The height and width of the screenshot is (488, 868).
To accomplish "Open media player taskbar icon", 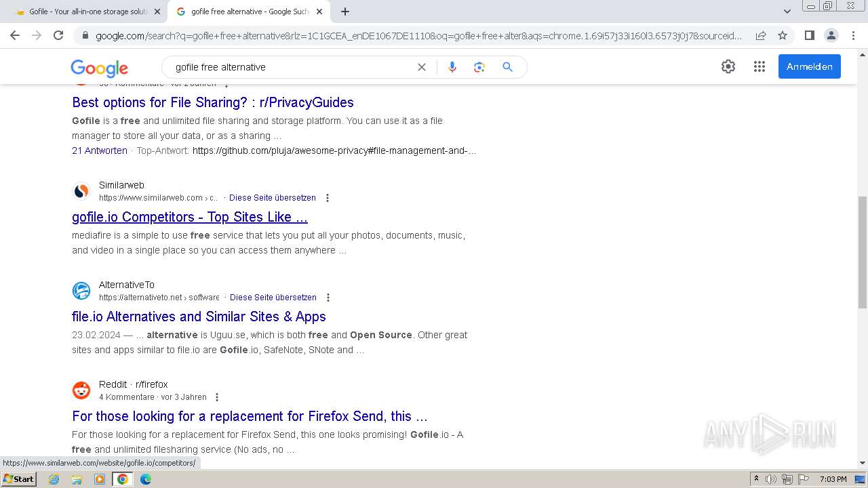I will coord(100,479).
